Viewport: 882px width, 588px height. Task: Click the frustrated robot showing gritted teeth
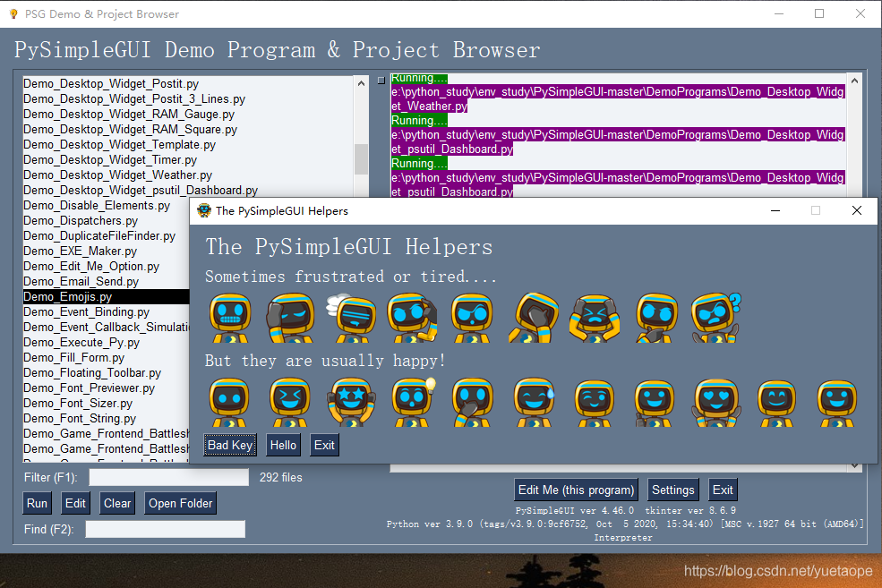(229, 318)
